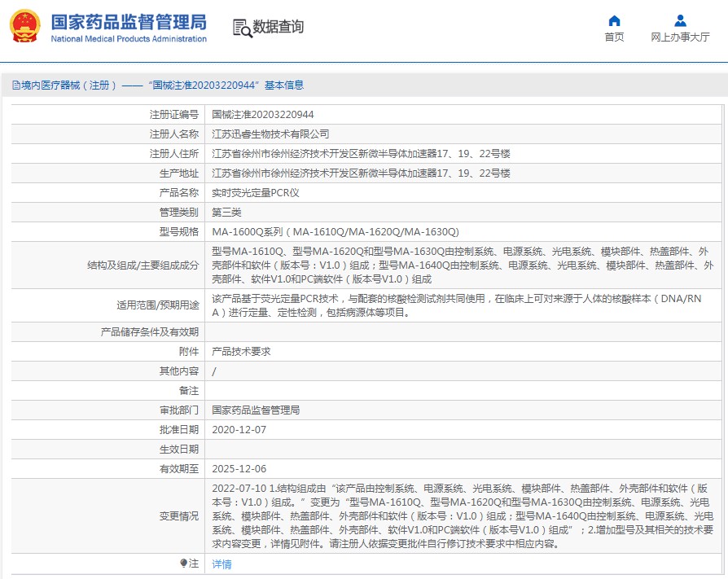Click the 生效日期 label

179,450
